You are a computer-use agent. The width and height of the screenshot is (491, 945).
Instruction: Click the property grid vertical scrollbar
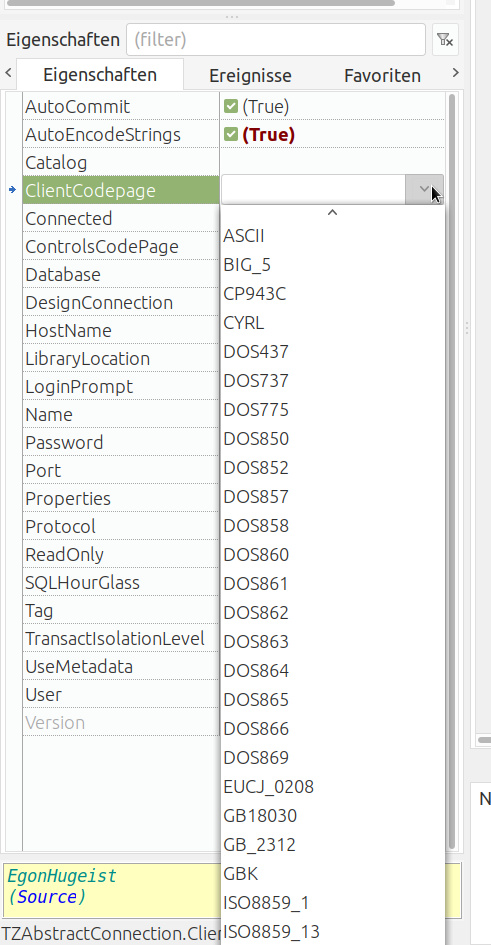point(452,470)
